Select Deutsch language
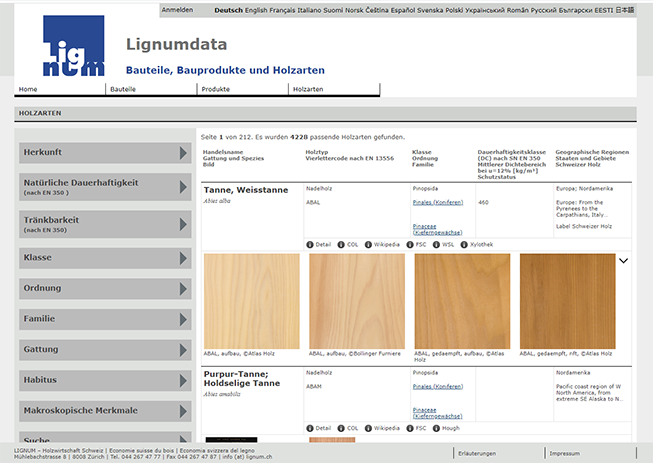 tap(228, 10)
